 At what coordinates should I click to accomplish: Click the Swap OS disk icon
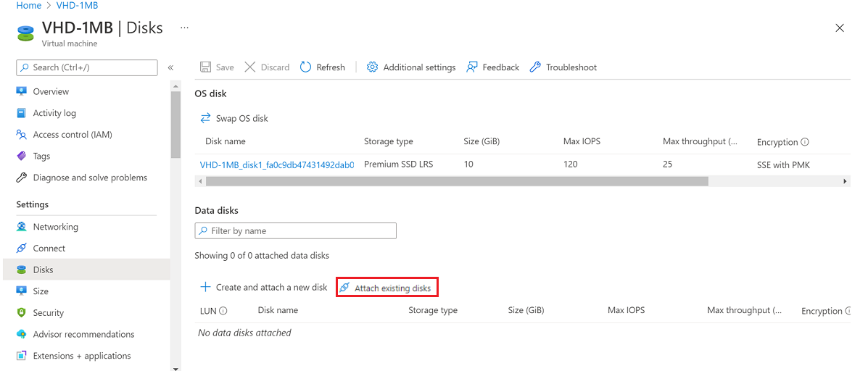tap(205, 118)
